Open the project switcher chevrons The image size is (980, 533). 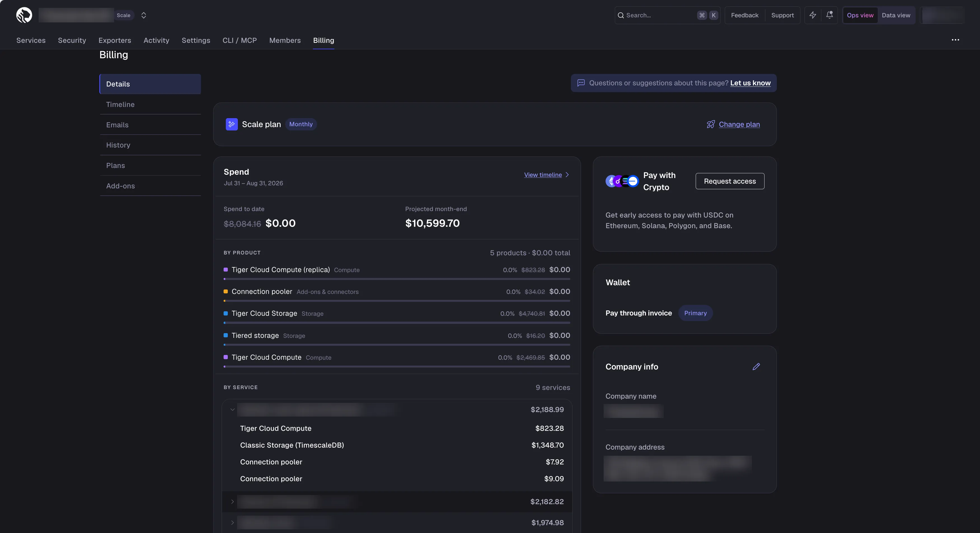[x=144, y=15]
